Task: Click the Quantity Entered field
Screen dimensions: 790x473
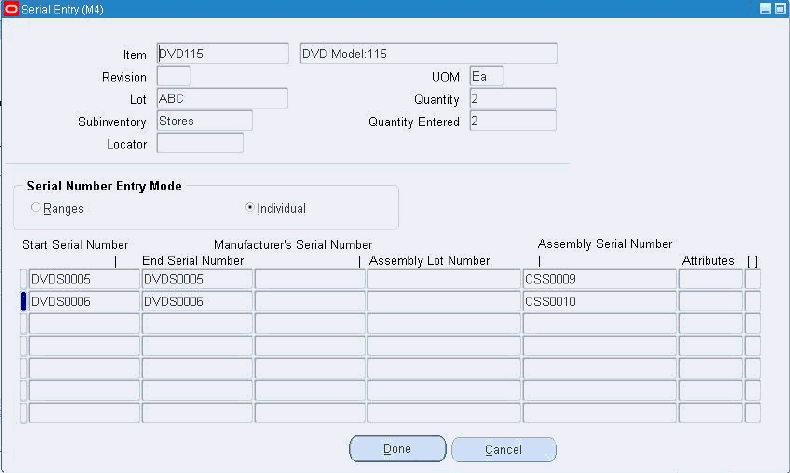Action: coord(513,121)
